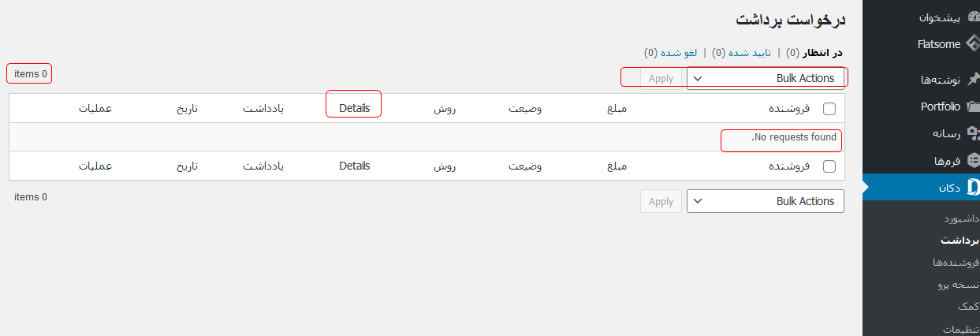Show در انتظار pending requests
Viewport: 980px width, 336px height.
822,53
